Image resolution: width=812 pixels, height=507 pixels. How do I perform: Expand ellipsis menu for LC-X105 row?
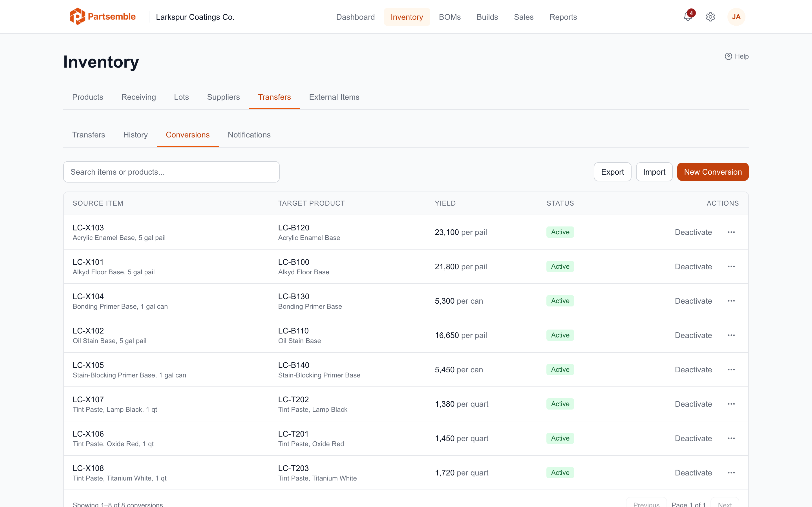click(x=731, y=370)
